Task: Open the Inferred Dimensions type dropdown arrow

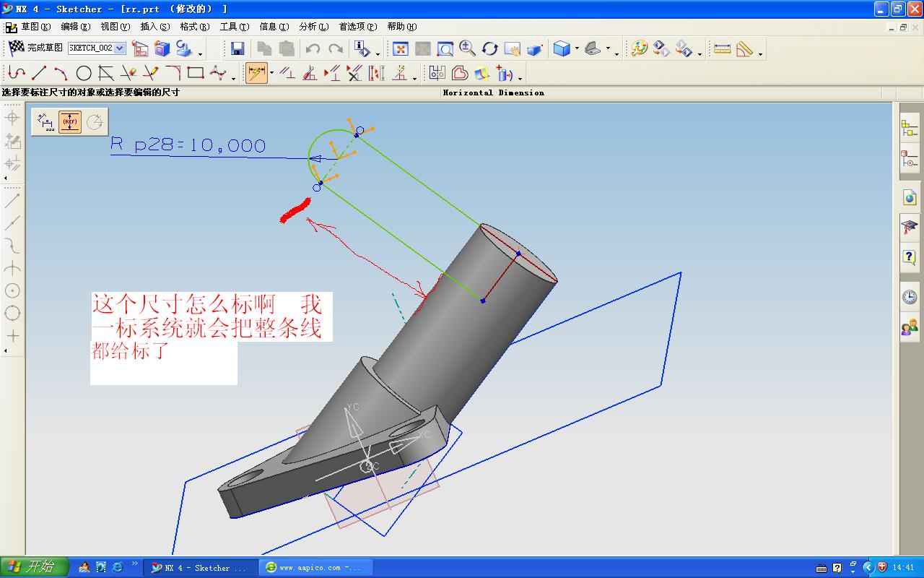Action: pos(271,73)
